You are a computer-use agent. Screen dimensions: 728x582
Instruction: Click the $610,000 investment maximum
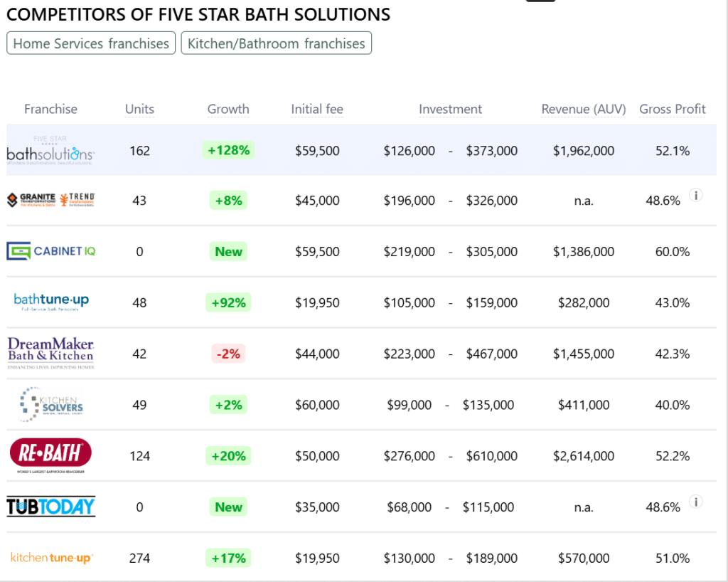pyautogui.click(x=492, y=455)
